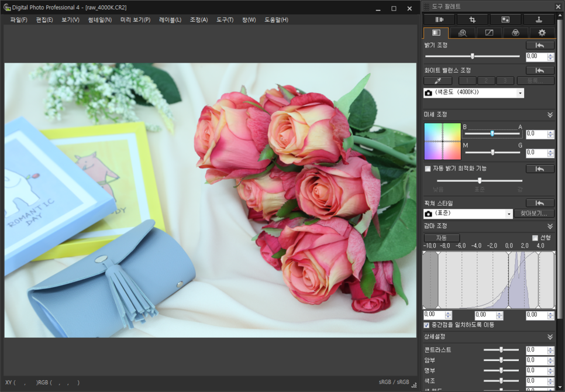The width and height of the screenshot is (565, 392).
Task: Collapse the 상세설정 section
Action: 550,337
